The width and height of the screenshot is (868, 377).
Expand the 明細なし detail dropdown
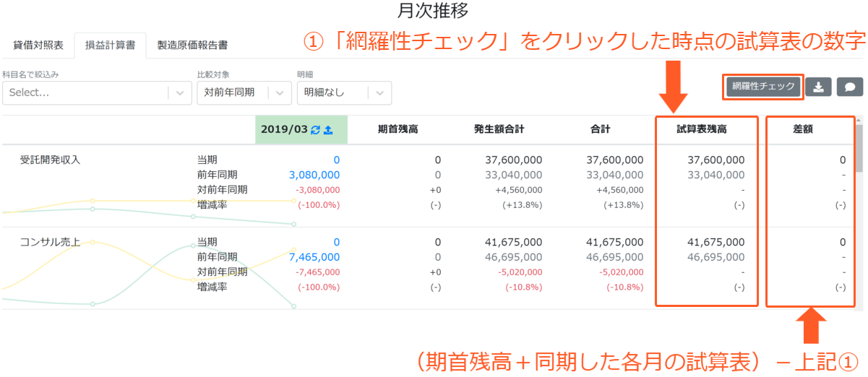(344, 92)
